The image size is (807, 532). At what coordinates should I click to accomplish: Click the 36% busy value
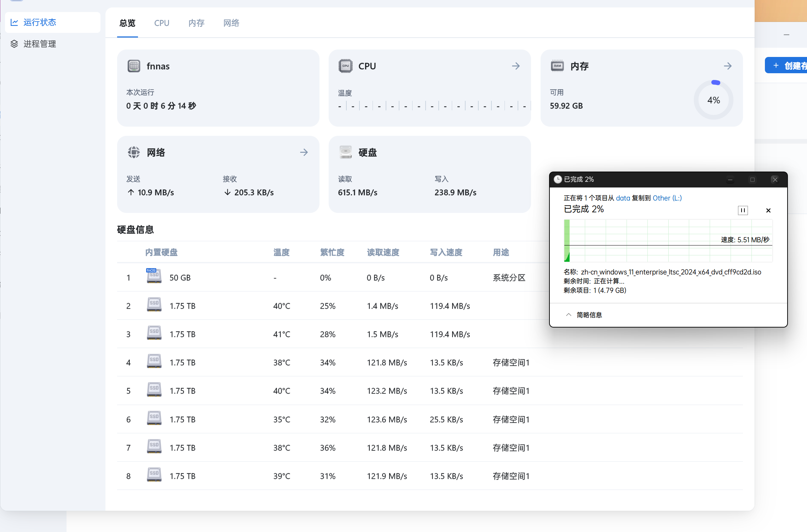328,448
